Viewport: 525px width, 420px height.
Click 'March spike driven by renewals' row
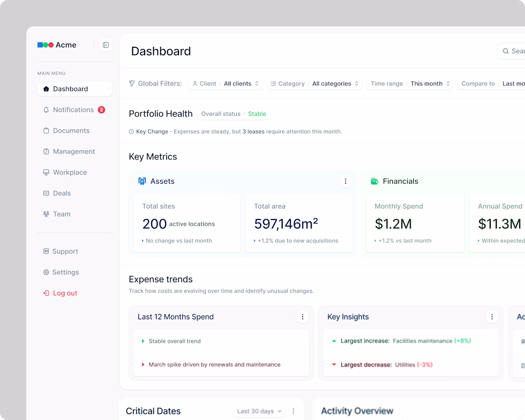221,365
